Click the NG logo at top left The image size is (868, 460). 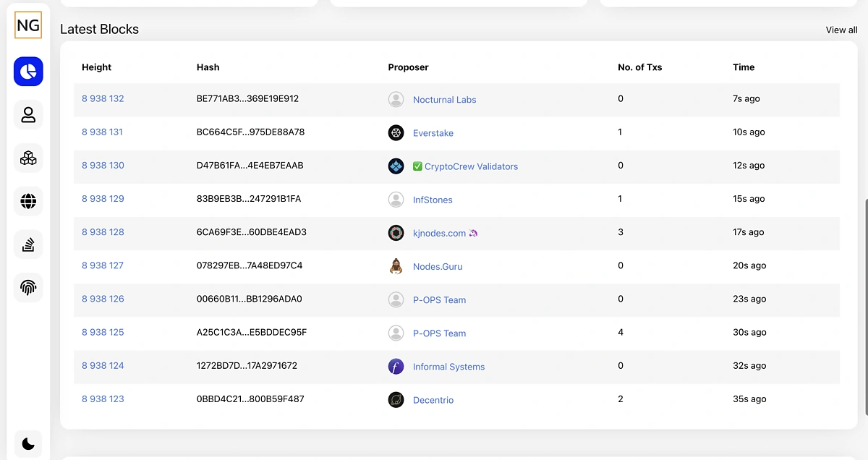27,24
